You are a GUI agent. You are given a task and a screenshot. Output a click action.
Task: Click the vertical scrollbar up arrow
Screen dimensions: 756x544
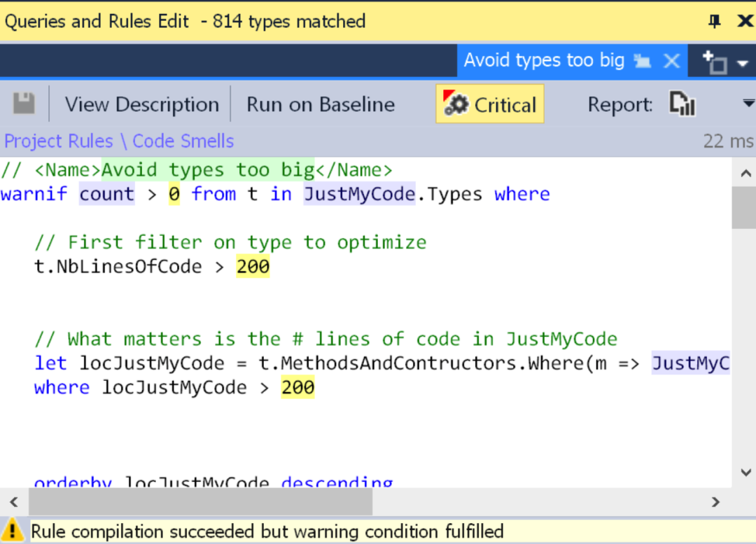coord(745,174)
